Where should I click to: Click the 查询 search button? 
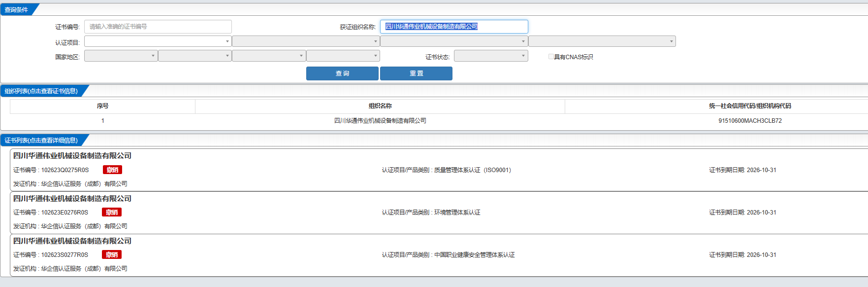[342, 73]
